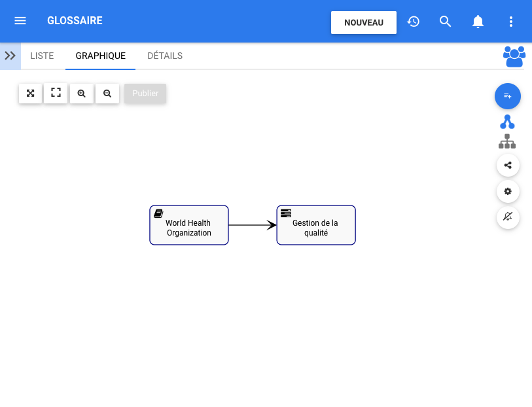Image resolution: width=532 pixels, height=407 pixels.
Task: Select the World Health Organization node
Action: click(189, 225)
